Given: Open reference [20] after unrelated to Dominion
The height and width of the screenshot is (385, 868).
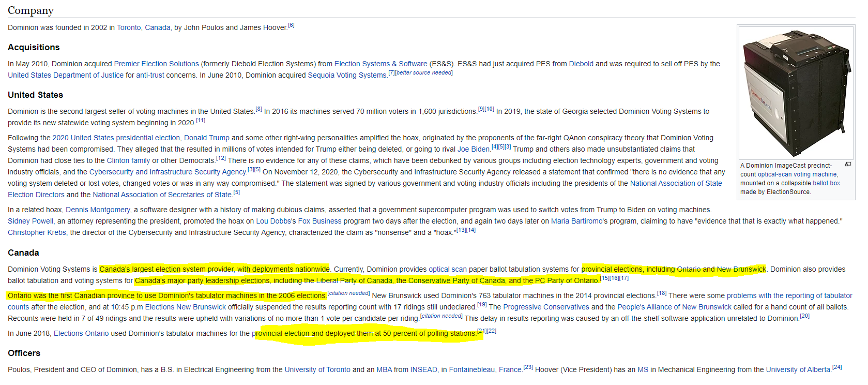Looking at the screenshot, I should point(804,316).
